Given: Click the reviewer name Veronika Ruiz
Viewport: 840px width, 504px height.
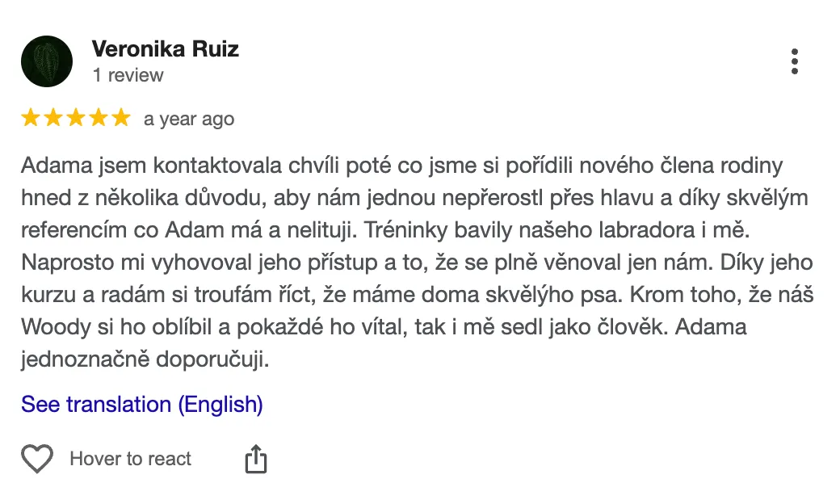Looking at the screenshot, I should (165, 49).
